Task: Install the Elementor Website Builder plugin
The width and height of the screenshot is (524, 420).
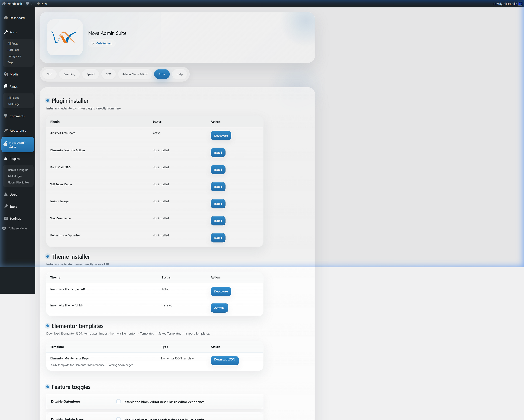Action: tap(218, 153)
